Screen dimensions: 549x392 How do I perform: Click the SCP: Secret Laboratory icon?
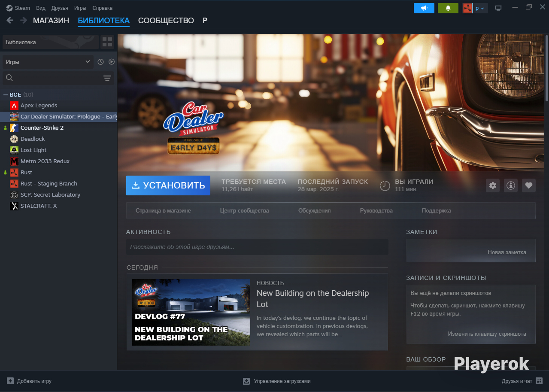tap(14, 194)
